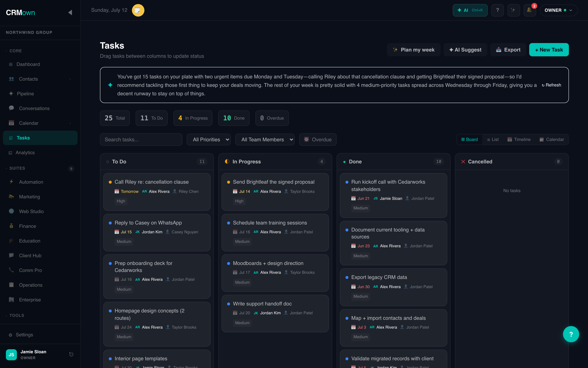Click the Cancelled column header
The width and height of the screenshot is (588, 368).
coord(512,162)
